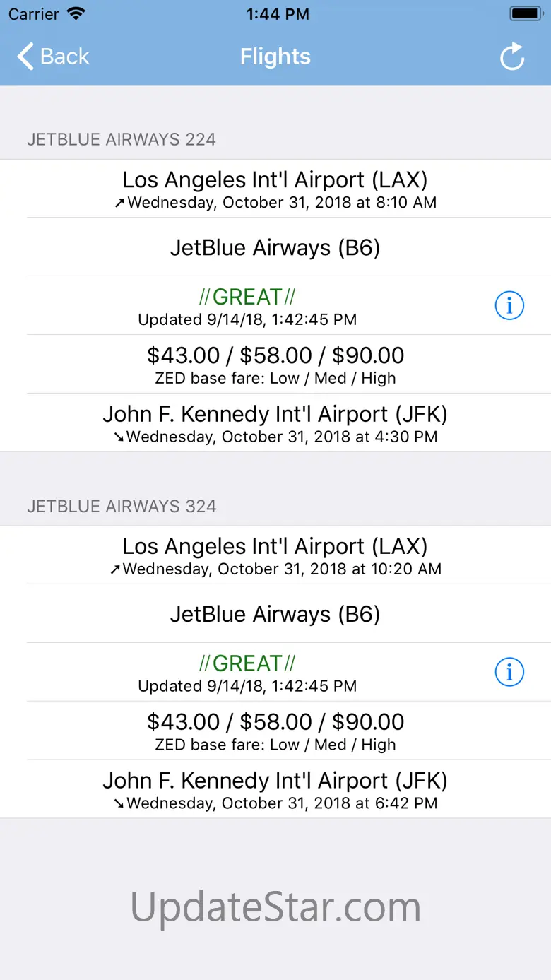Select the Flights title in navigation bar

(275, 57)
